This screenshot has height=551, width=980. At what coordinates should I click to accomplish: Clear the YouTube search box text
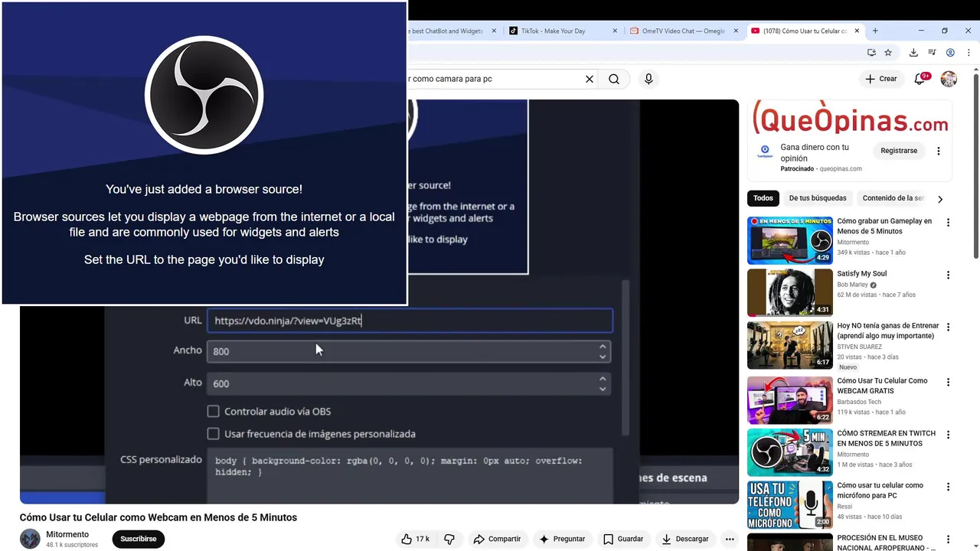point(590,79)
